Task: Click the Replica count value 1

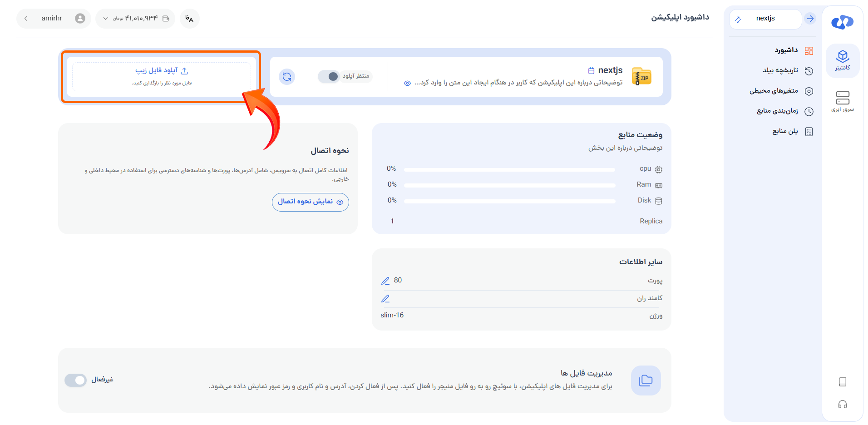Action: click(x=392, y=221)
